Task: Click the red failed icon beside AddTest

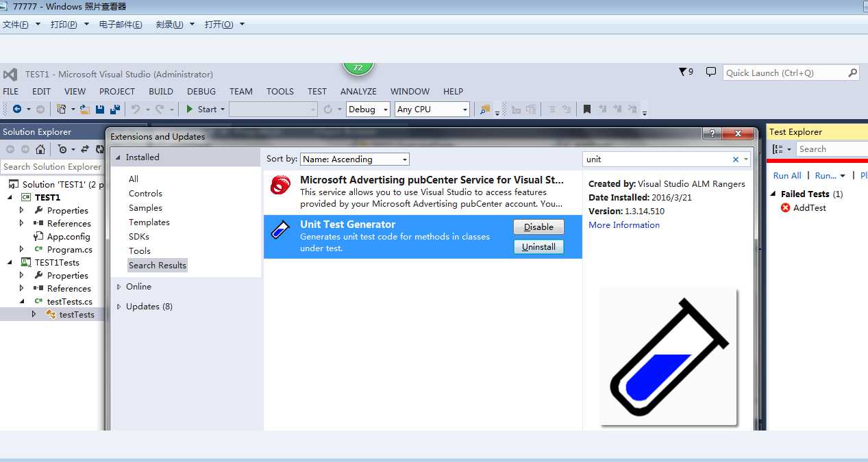Action: (x=786, y=207)
